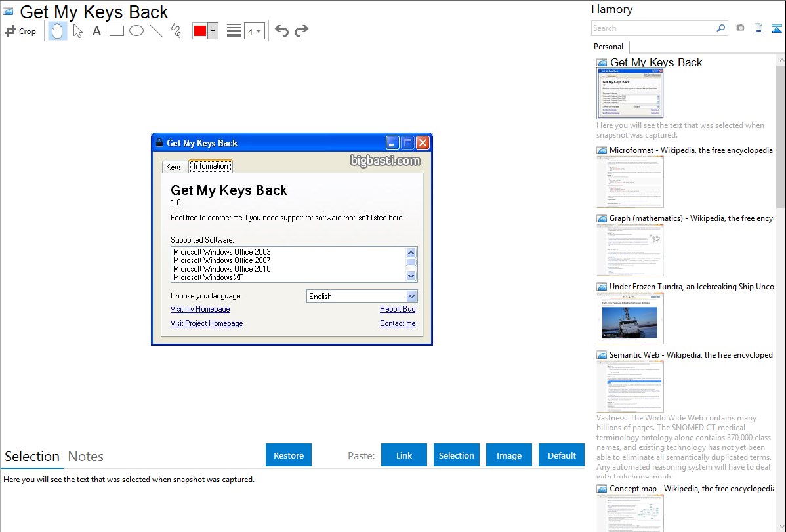Click the Semantic Web - Wikipedia title

tap(691, 354)
